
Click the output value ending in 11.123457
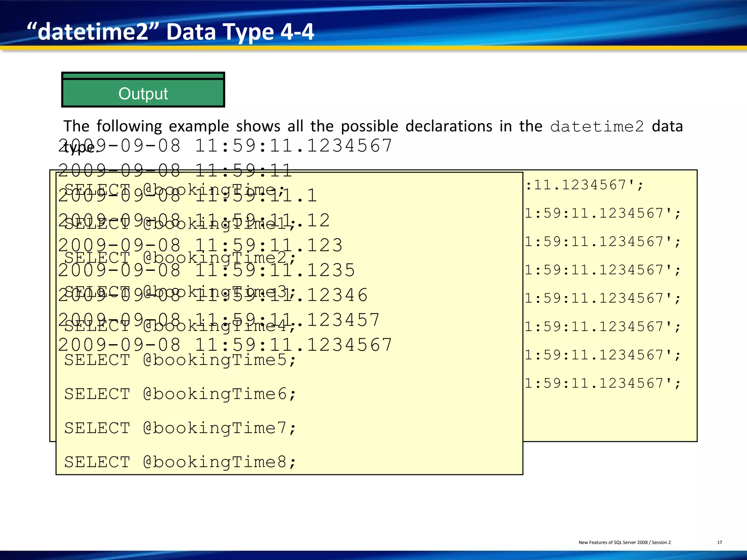tap(219, 320)
